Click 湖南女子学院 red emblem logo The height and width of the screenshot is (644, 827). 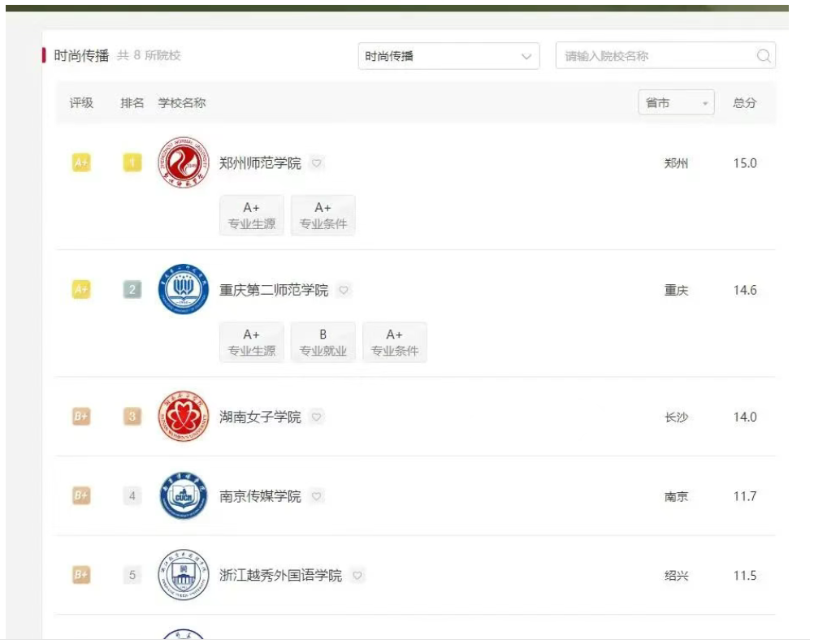pos(184,417)
